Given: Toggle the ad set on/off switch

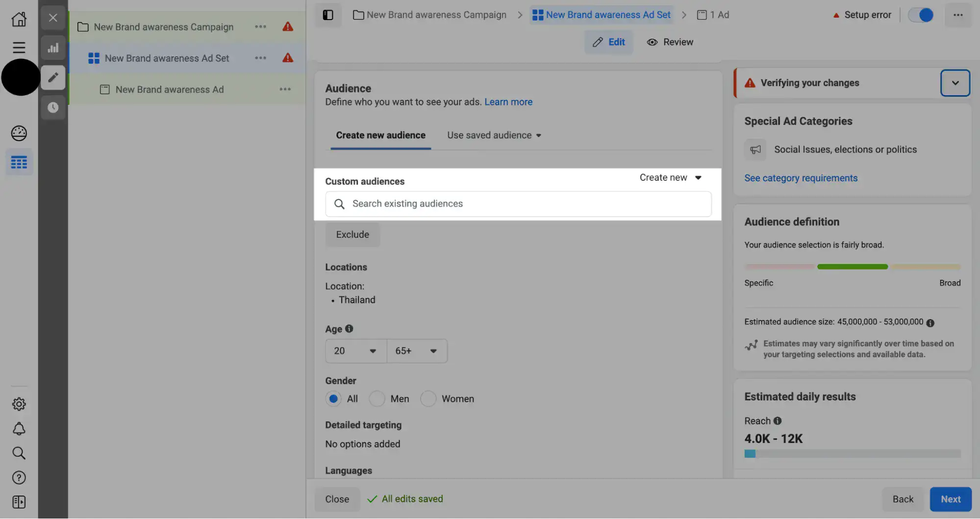Looking at the screenshot, I should [921, 15].
